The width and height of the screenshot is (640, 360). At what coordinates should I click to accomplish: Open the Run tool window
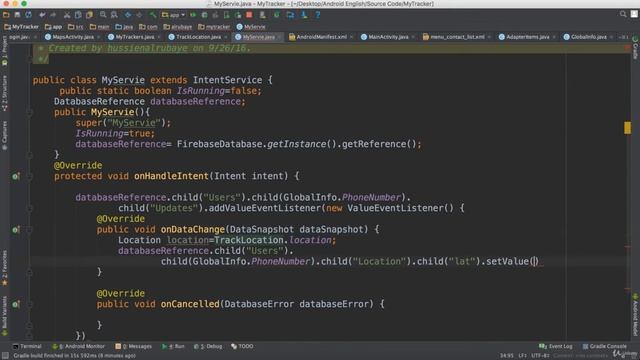click(x=173, y=346)
